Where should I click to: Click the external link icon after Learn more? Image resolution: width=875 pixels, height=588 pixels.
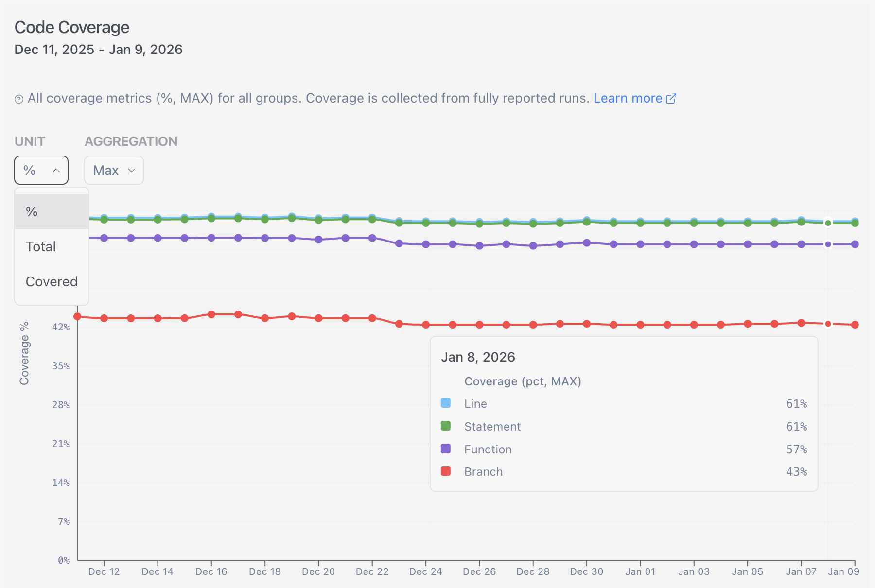tap(671, 99)
